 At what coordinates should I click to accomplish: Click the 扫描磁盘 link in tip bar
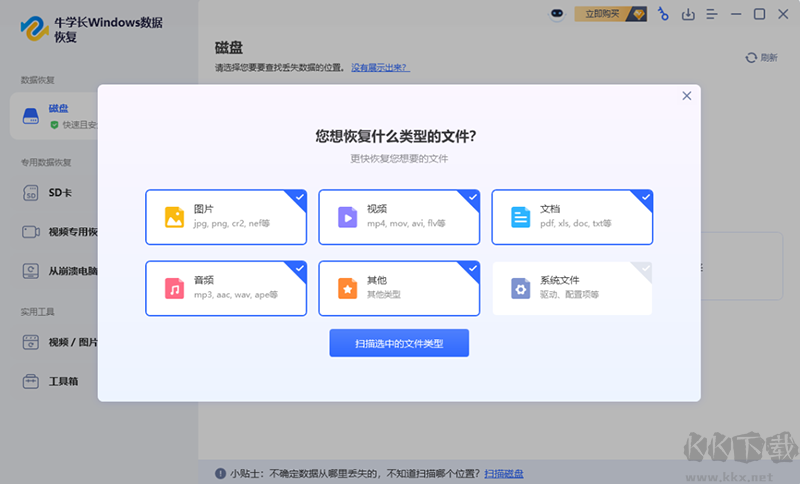point(504,474)
